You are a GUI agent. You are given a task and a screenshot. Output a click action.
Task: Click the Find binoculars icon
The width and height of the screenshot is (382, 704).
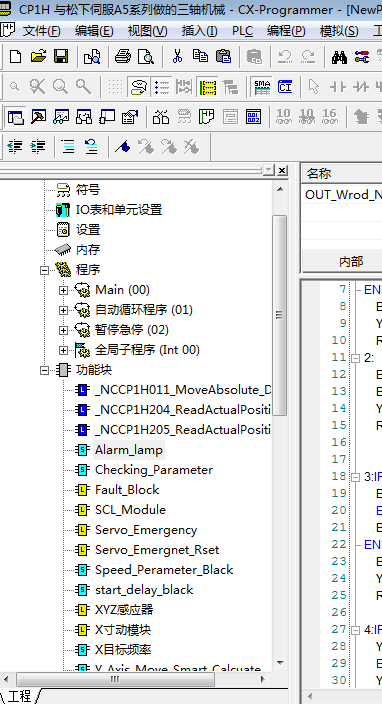click(339, 56)
